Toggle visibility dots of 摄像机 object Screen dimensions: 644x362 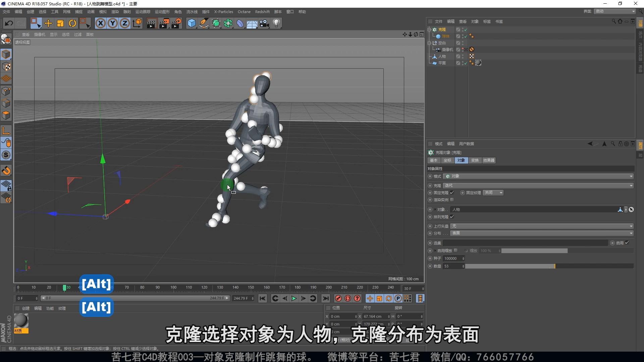click(463, 50)
